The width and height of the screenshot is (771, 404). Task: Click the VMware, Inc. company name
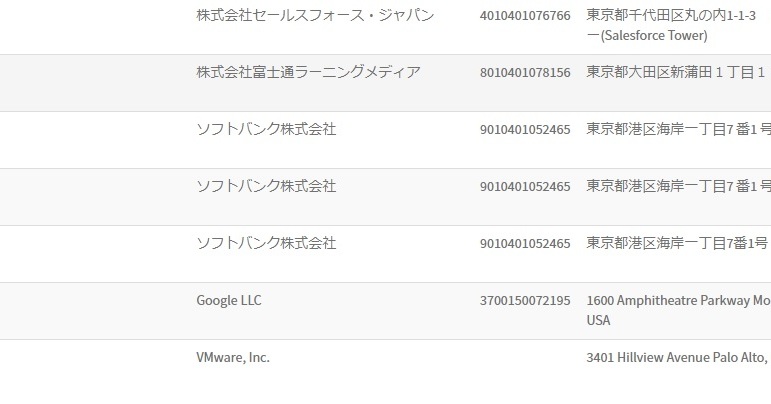[233, 357]
